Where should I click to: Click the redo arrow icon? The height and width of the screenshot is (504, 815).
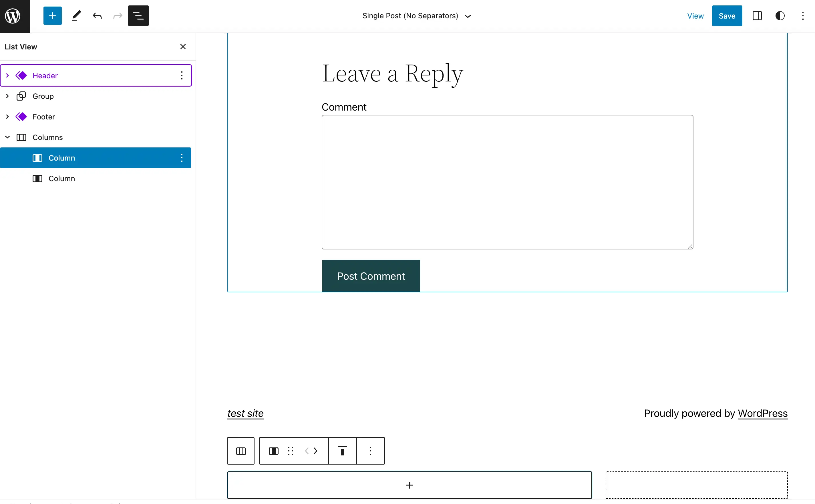click(x=118, y=16)
